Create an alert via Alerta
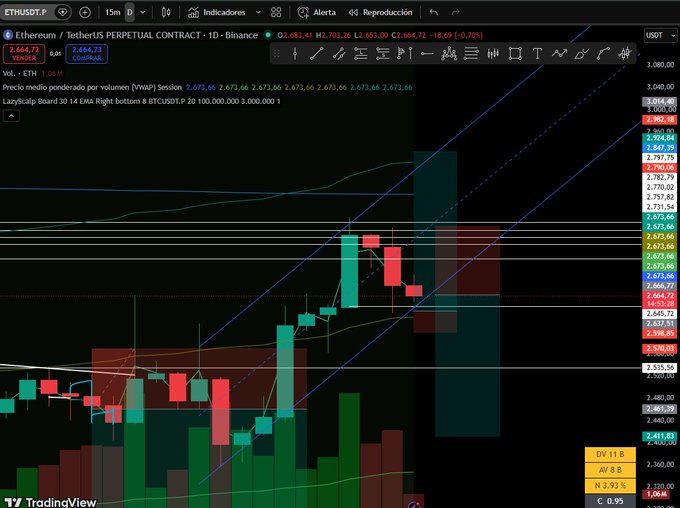This screenshot has height=508, width=680. (x=317, y=13)
